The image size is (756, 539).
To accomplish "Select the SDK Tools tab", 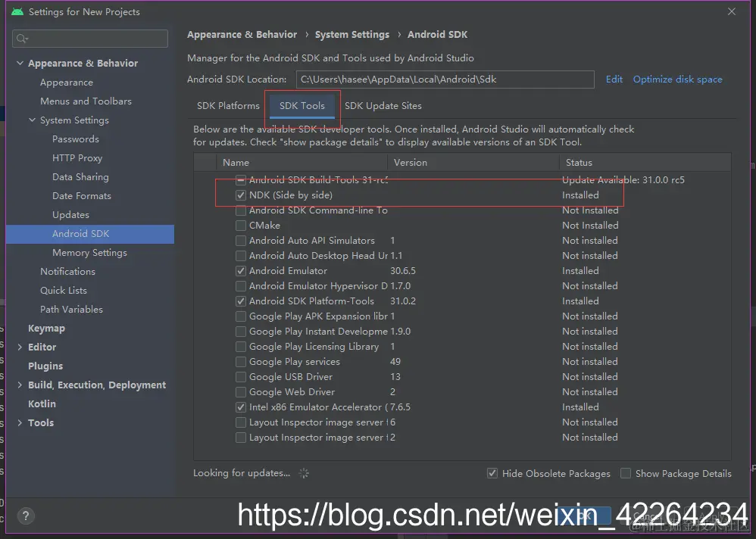I will (x=302, y=105).
